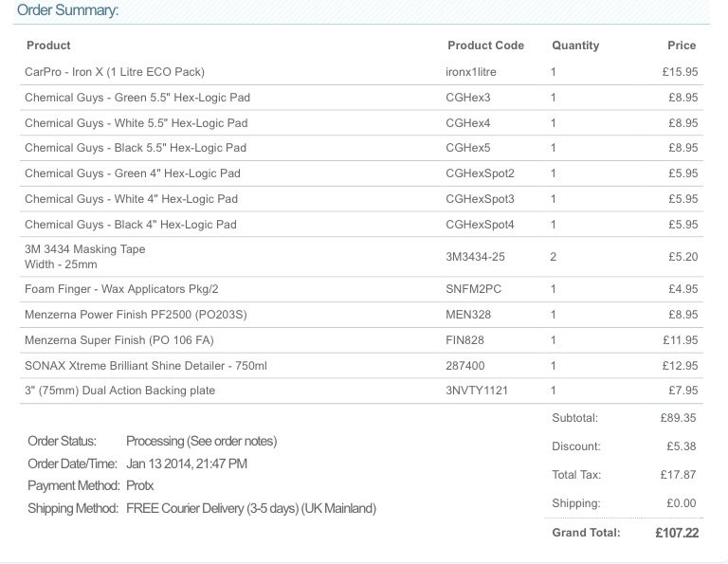The width and height of the screenshot is (728, 564).
Task: Click the Order Summary heading
Action: coord(68,9)
